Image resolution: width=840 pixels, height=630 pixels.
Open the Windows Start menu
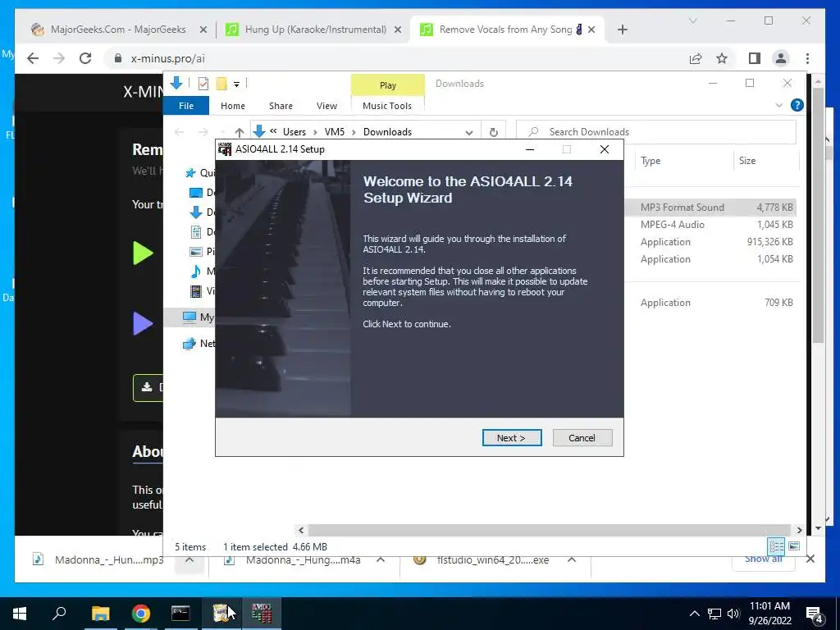point(20,614)
